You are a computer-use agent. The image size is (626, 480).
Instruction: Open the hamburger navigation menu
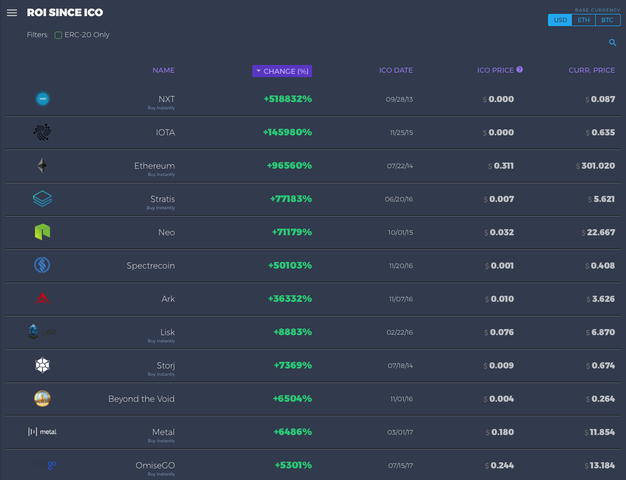[x=12, y=13]
